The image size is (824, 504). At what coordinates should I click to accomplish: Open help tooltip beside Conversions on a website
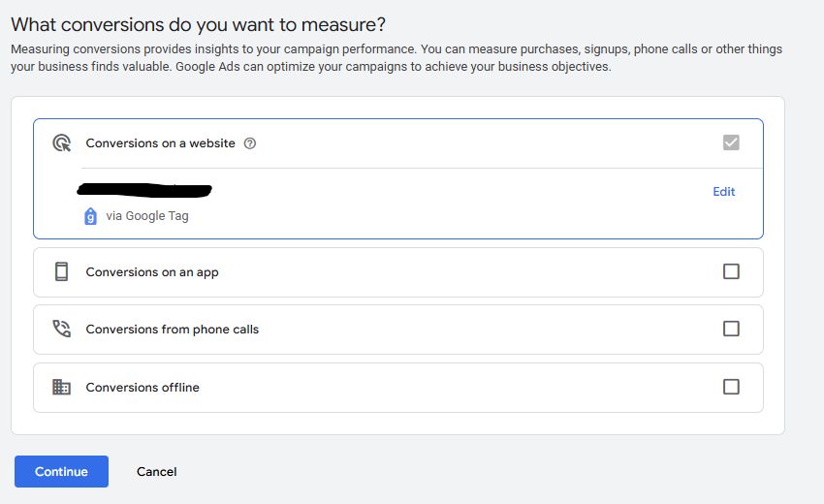point(250,143)
